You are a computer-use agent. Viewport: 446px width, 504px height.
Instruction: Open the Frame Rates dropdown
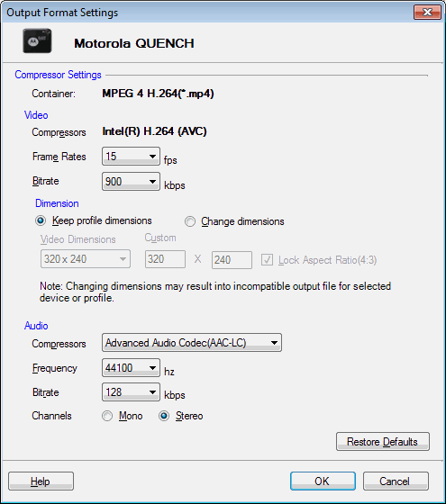click(131, 157)
